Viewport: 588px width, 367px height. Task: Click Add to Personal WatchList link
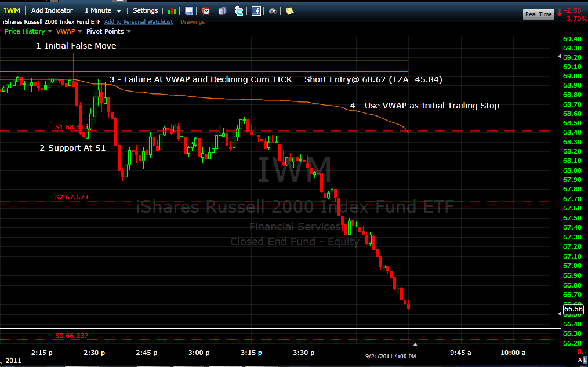click(139, 22)
